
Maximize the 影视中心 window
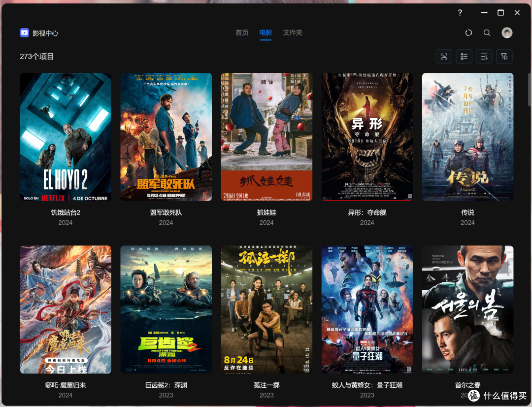point(500,12)
